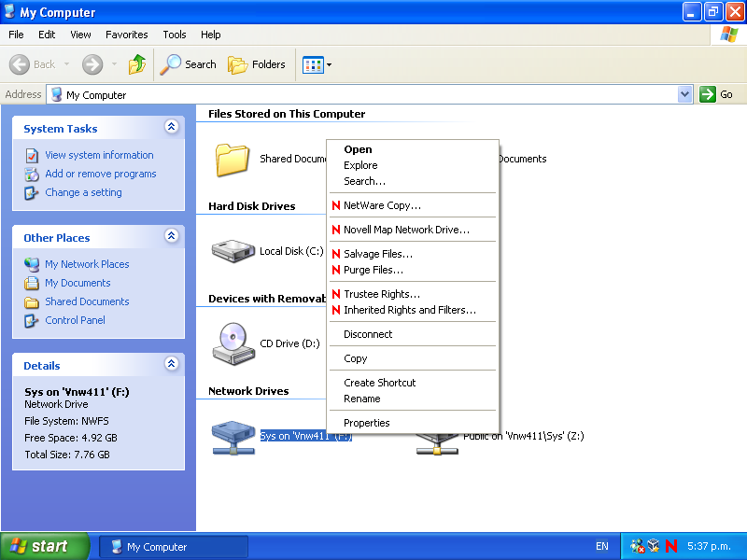Expand the Address bar dropdown

(x=684, y=94)
